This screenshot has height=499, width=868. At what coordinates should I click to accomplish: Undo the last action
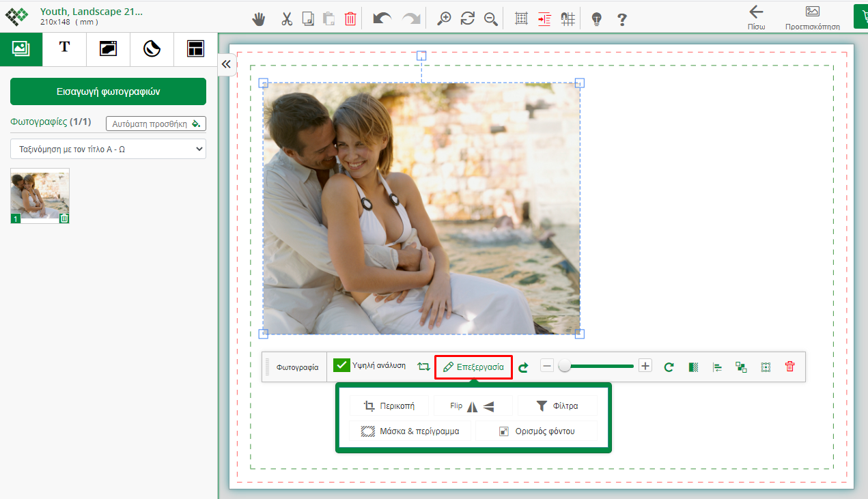tap(382, 19)
